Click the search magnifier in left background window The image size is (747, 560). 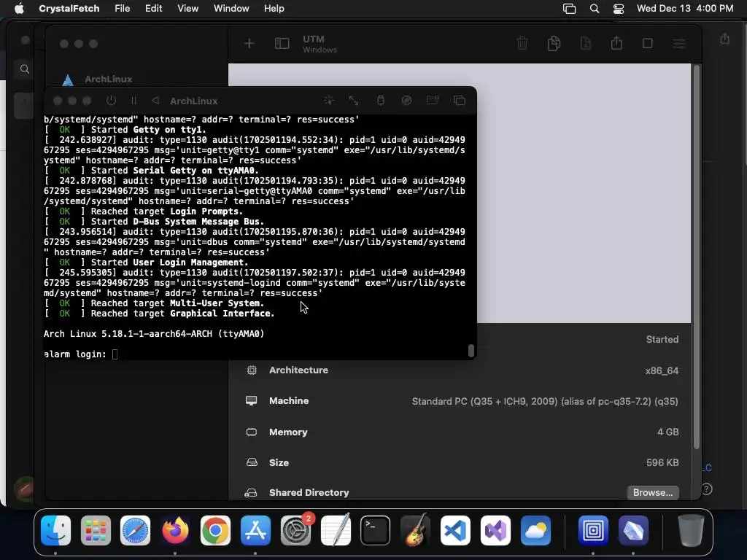(x=25, y=69)
